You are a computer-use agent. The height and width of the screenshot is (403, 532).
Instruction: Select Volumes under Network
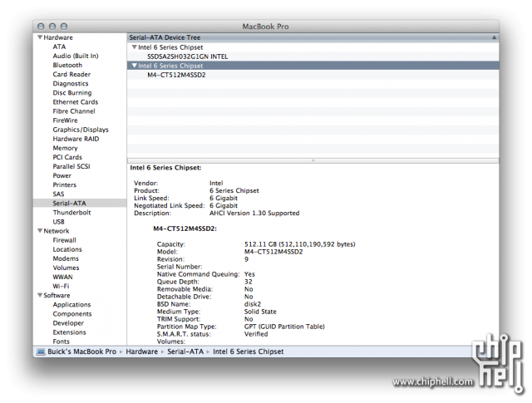click(66, 268)
